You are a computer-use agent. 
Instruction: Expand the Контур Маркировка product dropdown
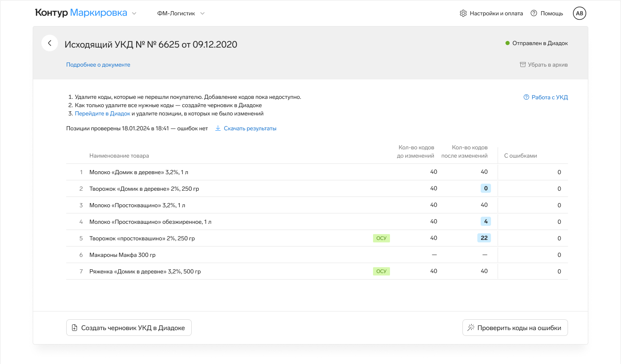pos(134,13)
